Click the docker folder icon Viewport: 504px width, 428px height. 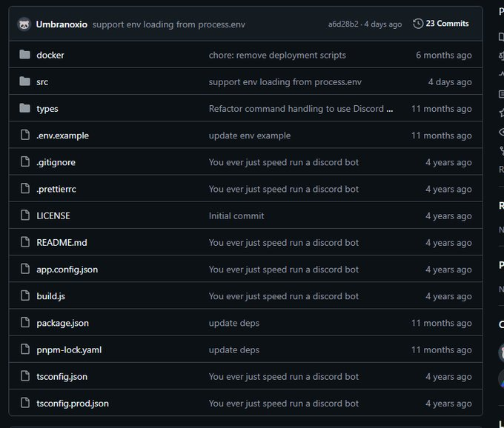pos(24,55)
